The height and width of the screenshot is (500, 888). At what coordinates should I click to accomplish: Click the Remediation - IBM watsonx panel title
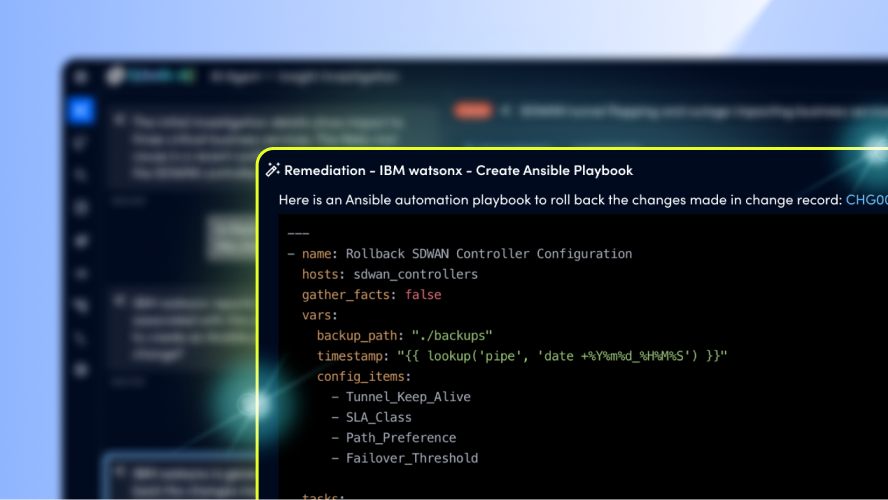click(458, 171)
